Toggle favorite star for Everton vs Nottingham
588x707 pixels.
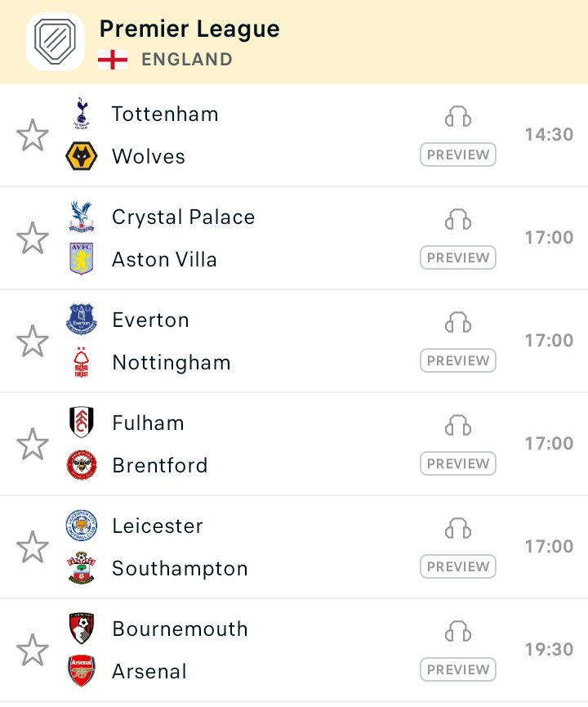tap(33, 341)
